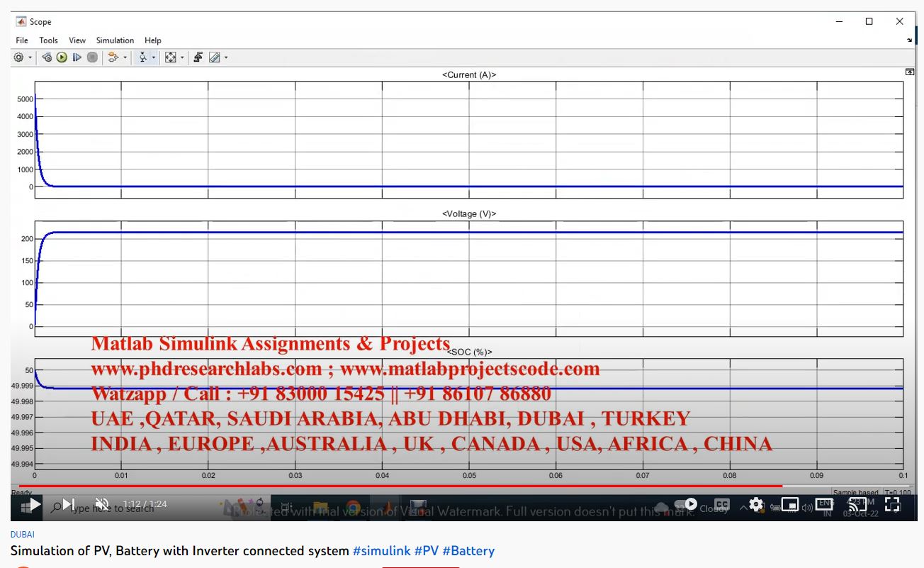924x568 pixels.
Task: Click the 0.05 time axis label
Action: click(469, 476)
